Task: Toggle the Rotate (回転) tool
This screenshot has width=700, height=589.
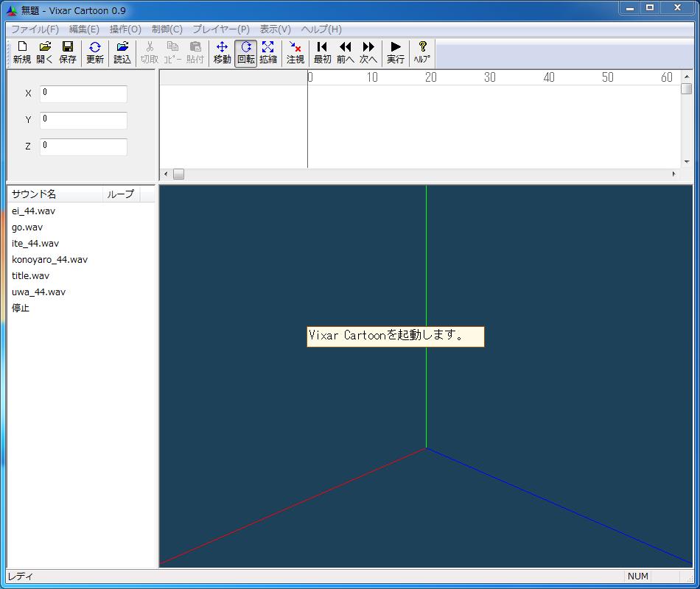Action: (x=246, y=53)
